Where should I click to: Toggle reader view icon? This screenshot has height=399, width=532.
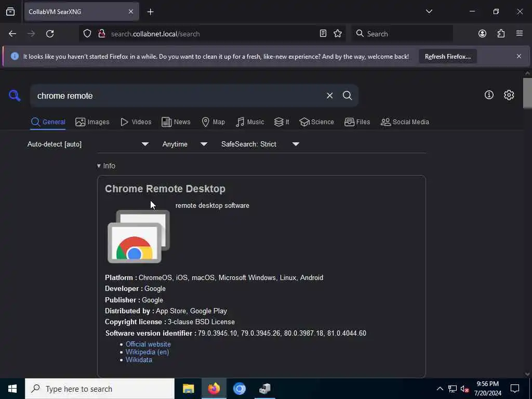[x=323, y=33]
